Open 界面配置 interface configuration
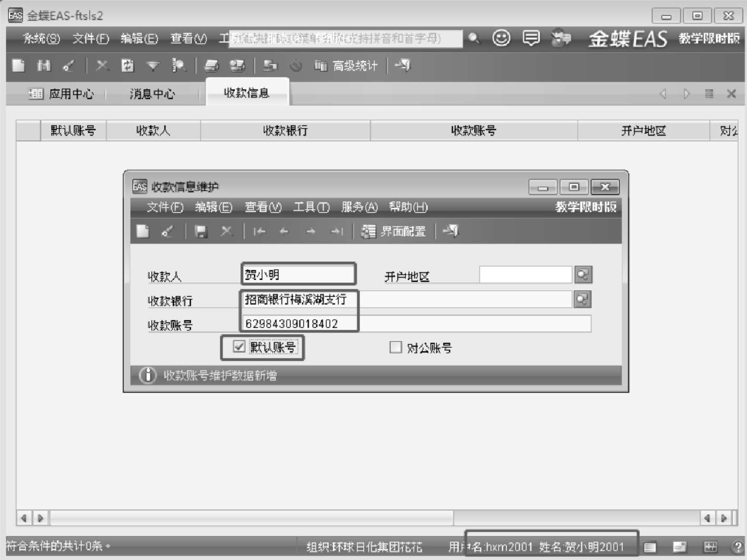 click(393, 231)
